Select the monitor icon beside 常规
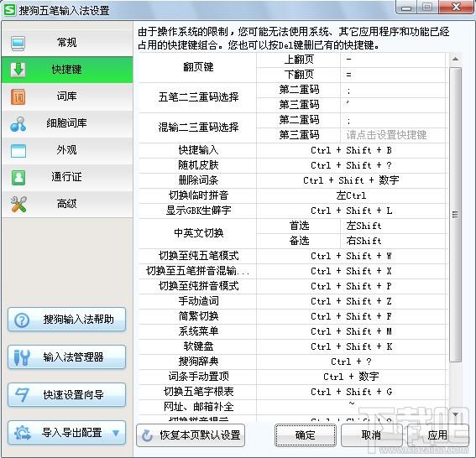This screenshot has height=458, width=476. pyautogui.click(x=18, y=43)
